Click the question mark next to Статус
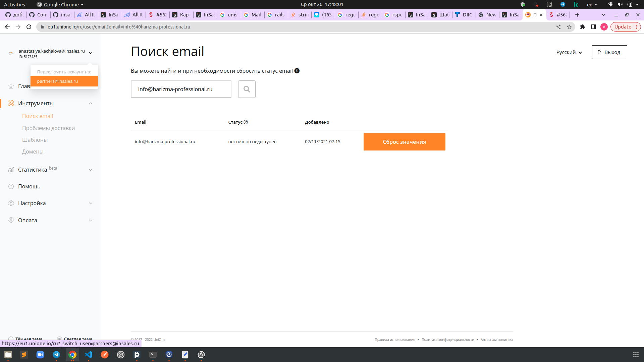 [246, 122]
